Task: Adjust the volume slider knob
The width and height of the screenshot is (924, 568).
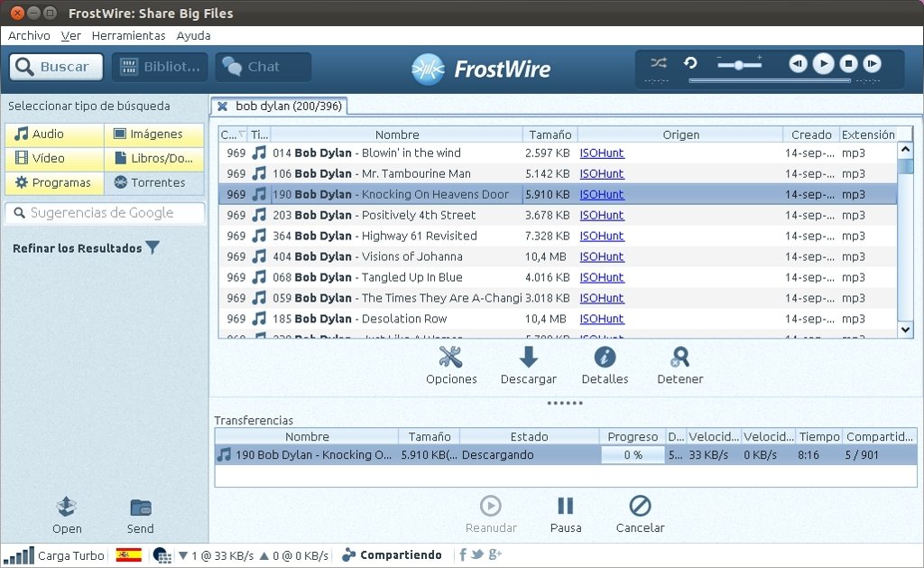Action: click(738, 65)
